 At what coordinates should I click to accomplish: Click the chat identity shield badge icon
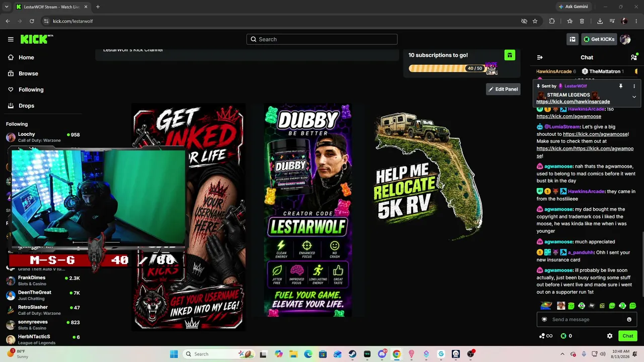[544, 319]
